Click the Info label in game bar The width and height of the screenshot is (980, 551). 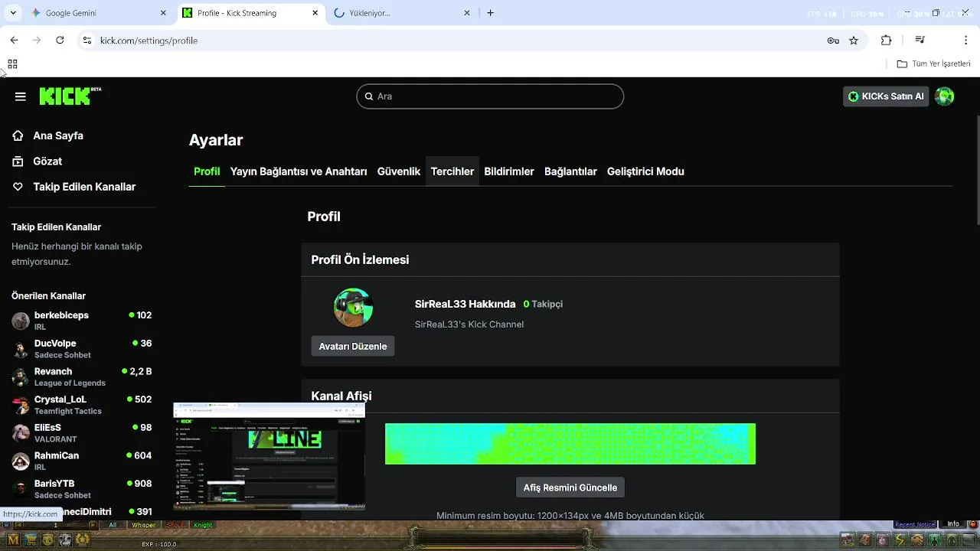pyautogui.click(x=953, y=524)
